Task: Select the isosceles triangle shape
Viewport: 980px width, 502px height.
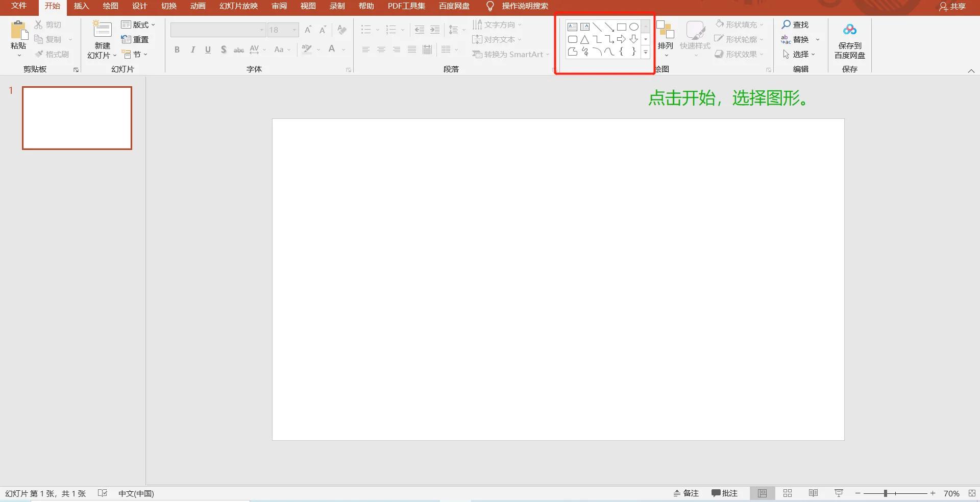Action: point(585,39)
